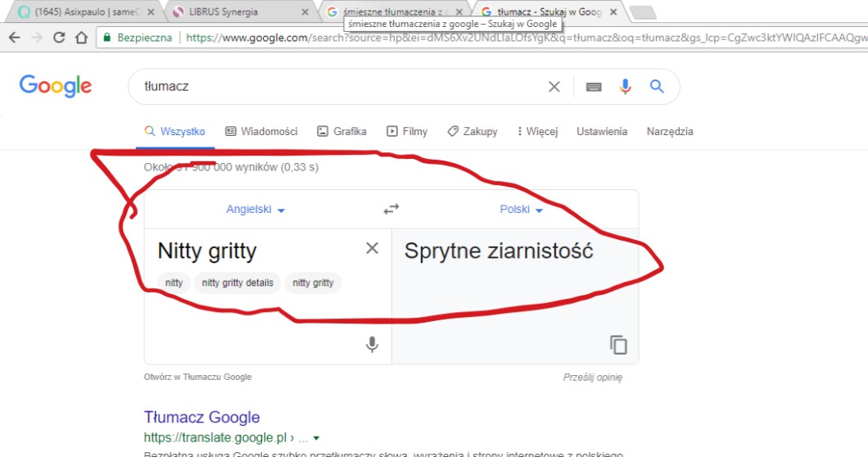This screenshot has width=868, height=457.
Task: Go to browser home page
Action: [81, 38]
